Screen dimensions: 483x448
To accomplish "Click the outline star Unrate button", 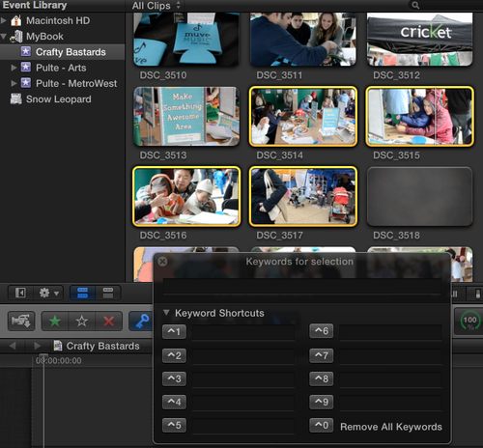I will coord(82,321).
